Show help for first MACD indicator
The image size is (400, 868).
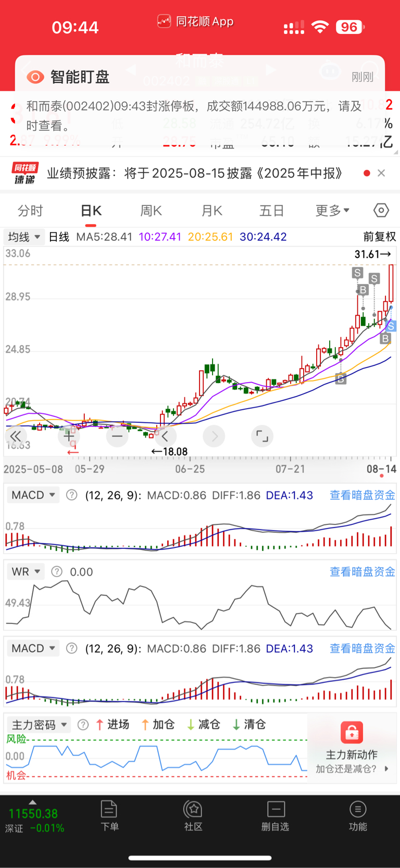[72, 495]
